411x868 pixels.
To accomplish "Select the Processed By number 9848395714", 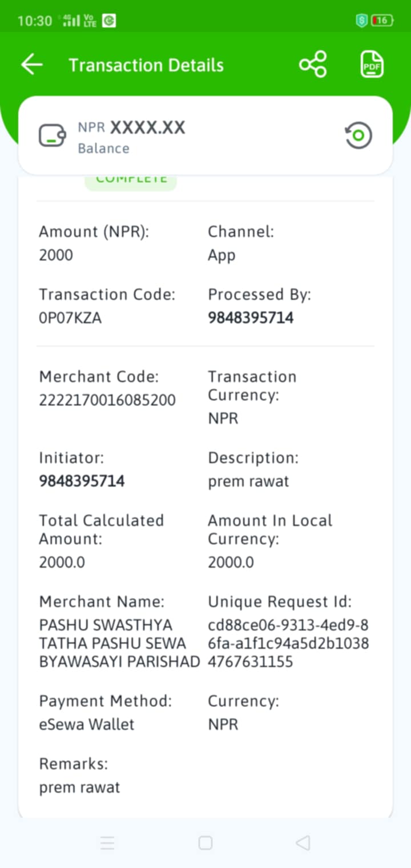I will (251, 318).
